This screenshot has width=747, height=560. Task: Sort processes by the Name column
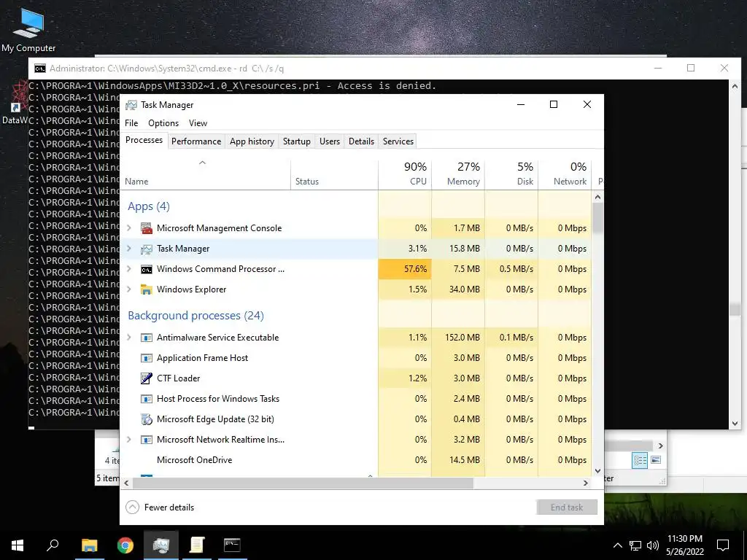[x=205, y=174]
